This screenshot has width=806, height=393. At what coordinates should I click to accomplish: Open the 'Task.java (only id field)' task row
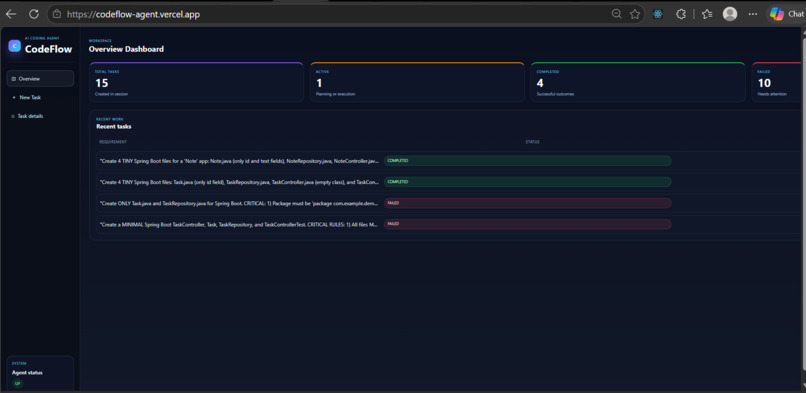[447, 182]
